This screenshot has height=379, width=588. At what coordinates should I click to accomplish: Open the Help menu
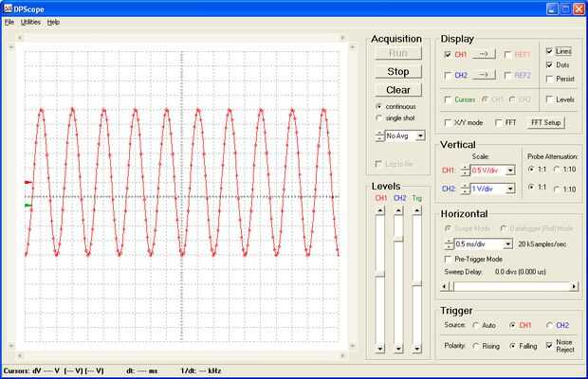click(53, 22)
